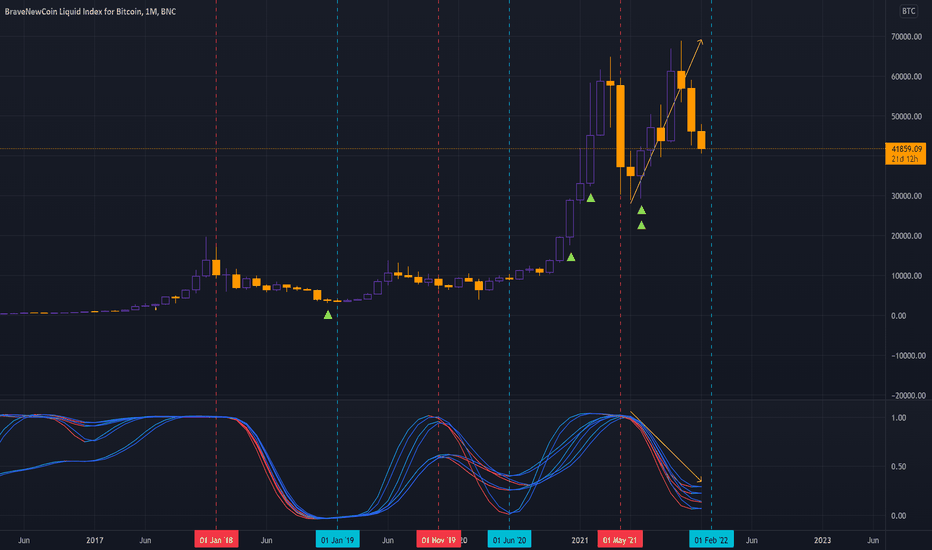This screenshot has width=932, height=550.
Task: Click the 70000.00 price axis label
Action: [x=906, y=37]
